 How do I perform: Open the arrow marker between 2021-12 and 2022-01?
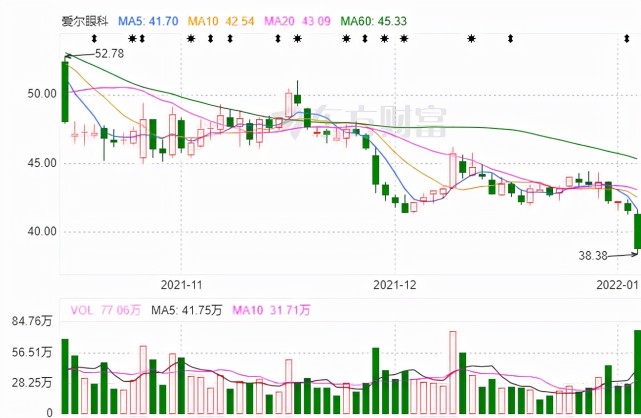(511, 39)
